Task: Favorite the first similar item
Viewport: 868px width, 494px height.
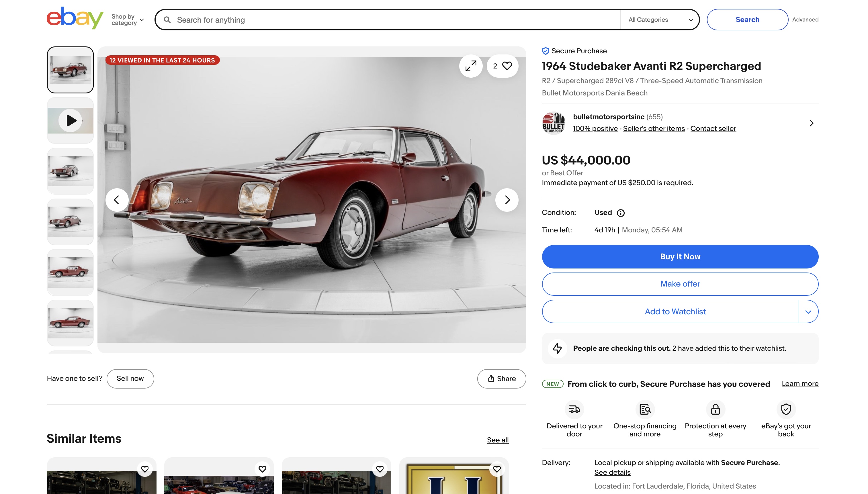Action: [145, 469]
